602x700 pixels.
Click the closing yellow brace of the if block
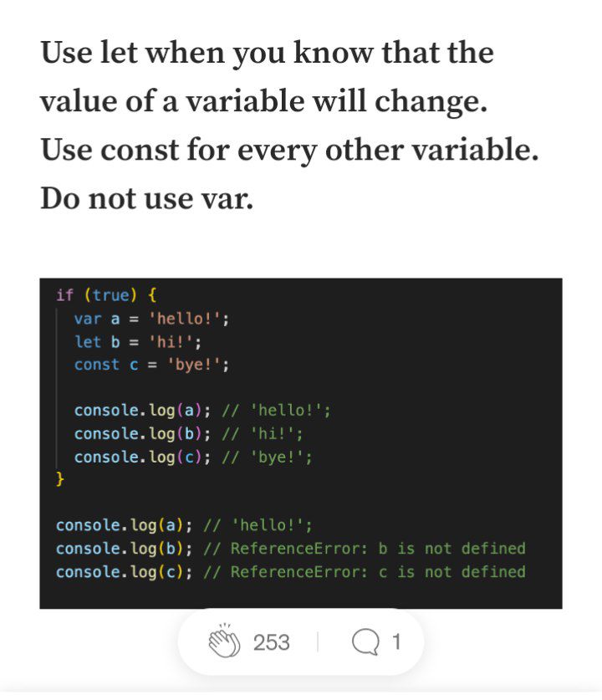point(59,479)
